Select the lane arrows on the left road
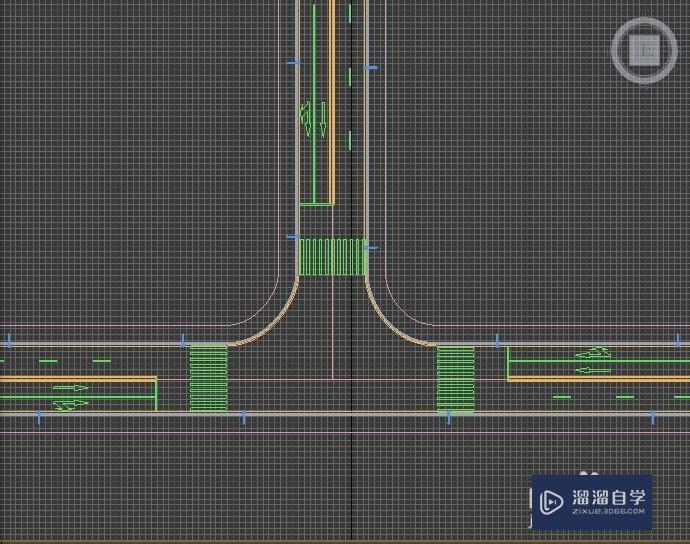The width and height of the screenshot is (690, 544). pos(71,397)
